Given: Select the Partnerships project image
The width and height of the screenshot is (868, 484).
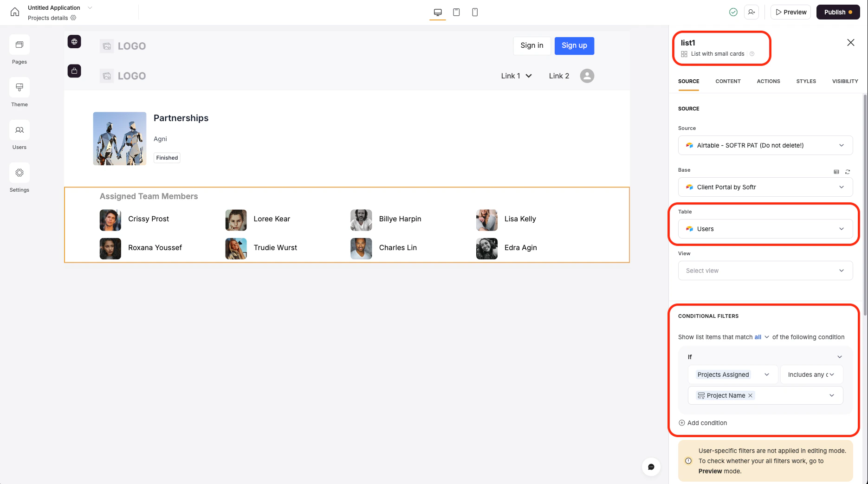Looking at the screenshot, I should point(120,138).
